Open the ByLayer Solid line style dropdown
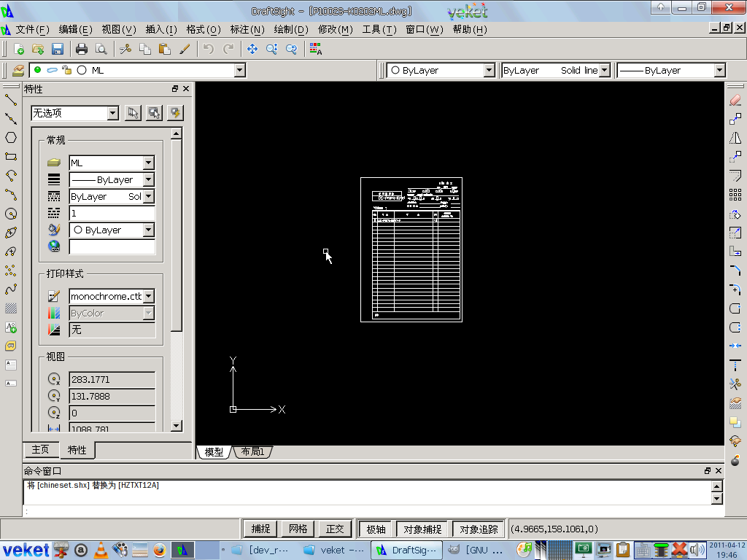Viewport: 747px width, 560px height. click(x=605, y=71)
